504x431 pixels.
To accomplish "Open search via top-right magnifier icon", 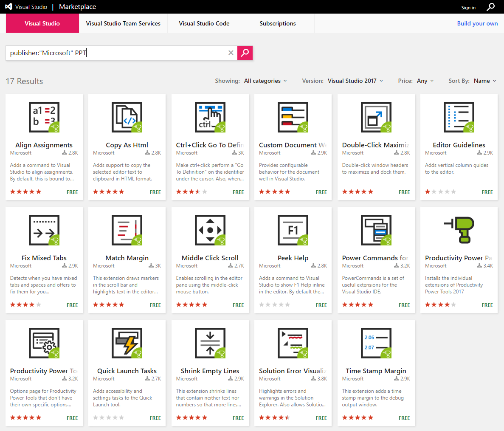I will tap(490, 7).
